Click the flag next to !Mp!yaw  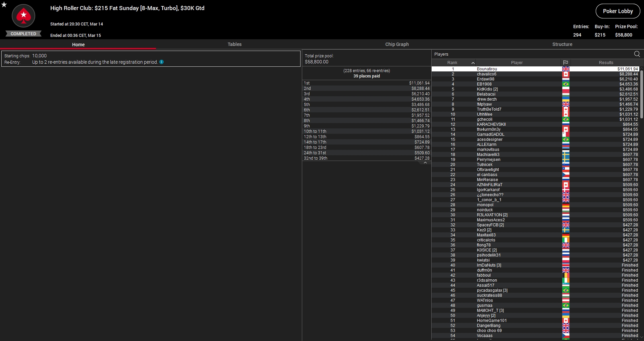[566, 104]
